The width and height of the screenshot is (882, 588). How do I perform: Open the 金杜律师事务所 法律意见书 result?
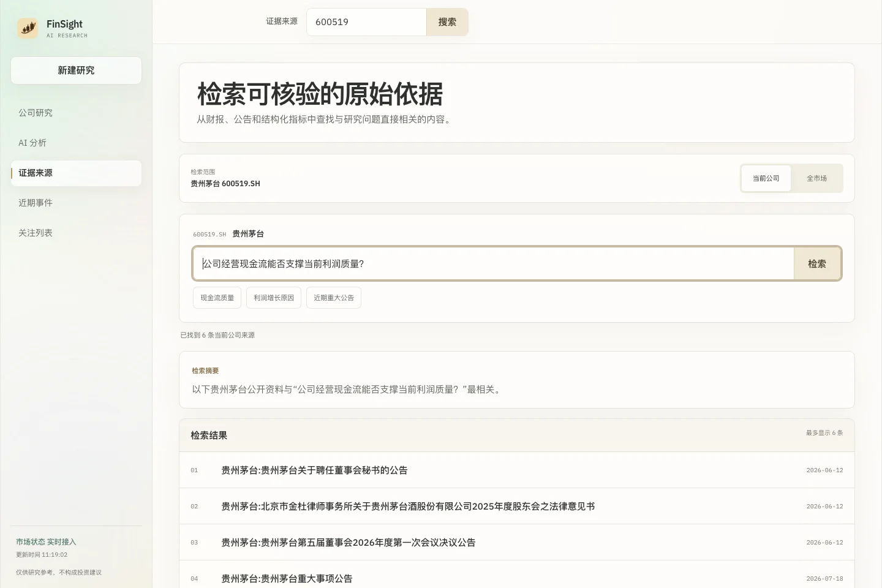point(517,506)
